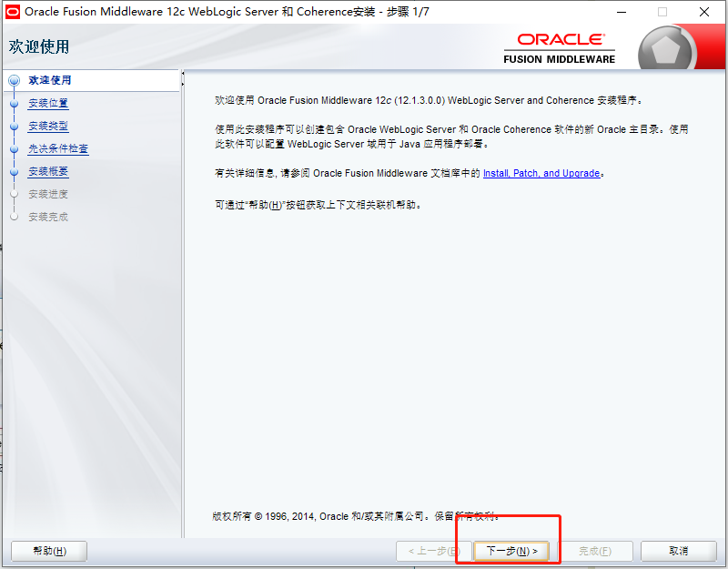Click the step bullet beside 安装类型
The height and width of the screenshot is (569, 728).
coord(15,127)
